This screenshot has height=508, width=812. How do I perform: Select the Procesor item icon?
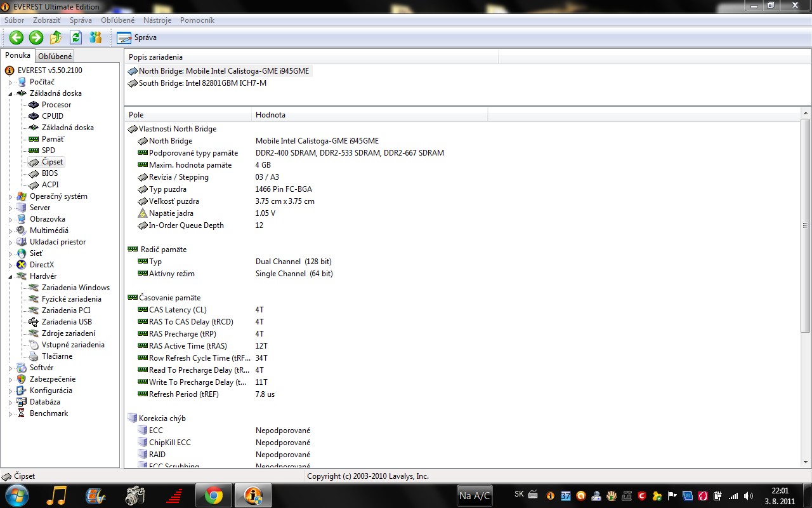[x=34, y=105]
